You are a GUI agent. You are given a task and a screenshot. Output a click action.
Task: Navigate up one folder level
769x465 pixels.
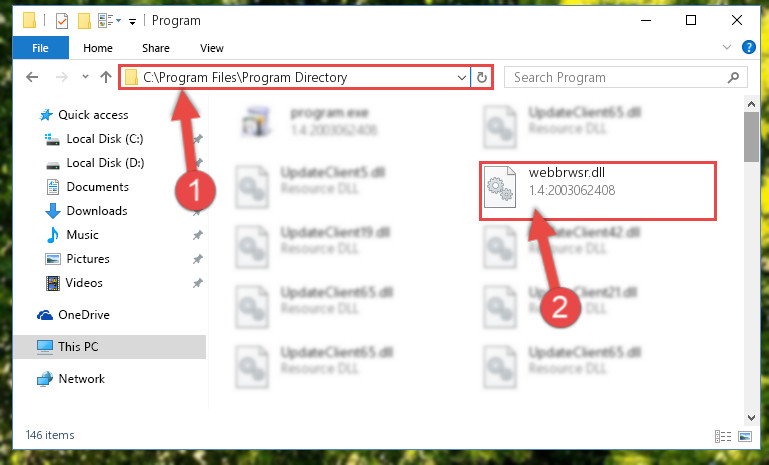(x=105, y=77)
